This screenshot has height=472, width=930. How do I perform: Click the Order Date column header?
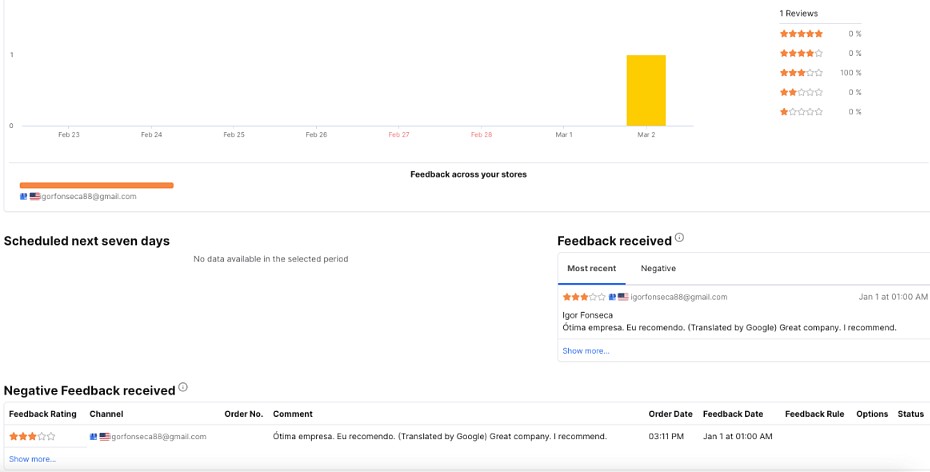[x=670, y=414]
